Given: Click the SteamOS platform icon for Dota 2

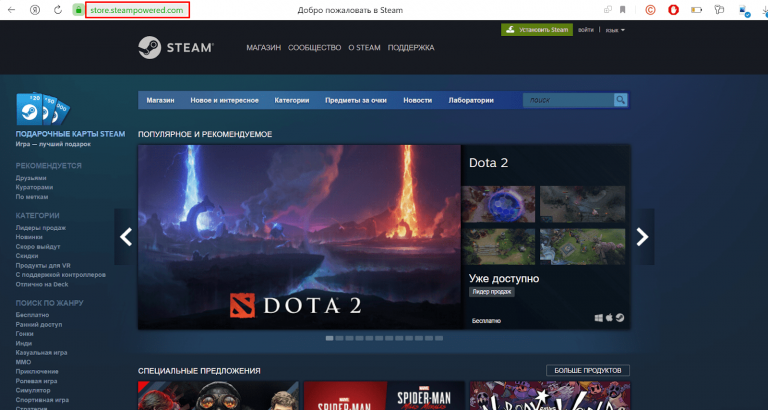Looking at the screenshot, I should 620,318.
